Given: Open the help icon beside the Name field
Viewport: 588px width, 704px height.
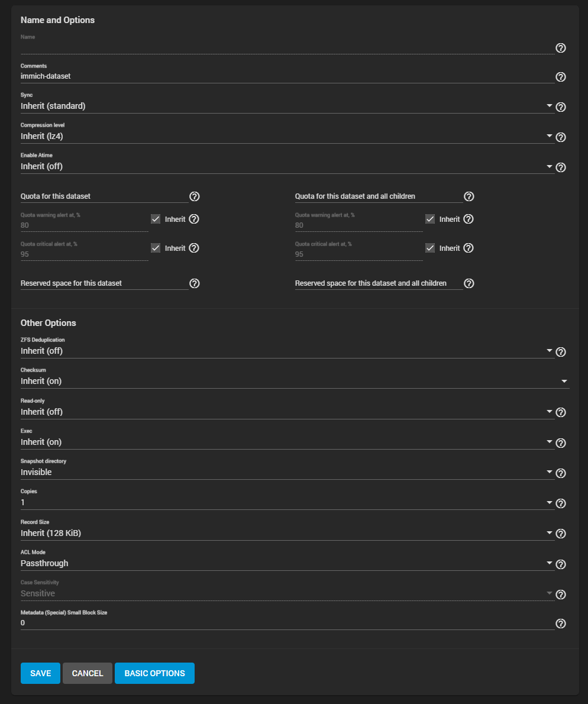Looking at the screenshot, I should [560, 48].
